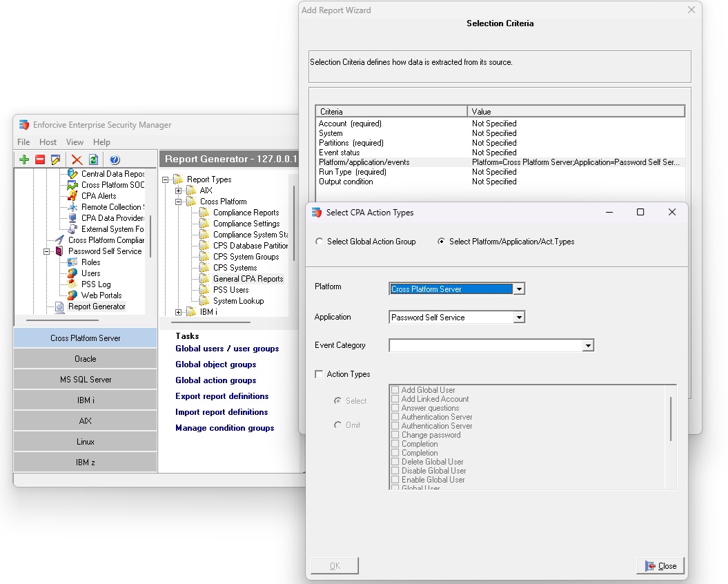The width and height of the screenshot is (728, 584).
Task: Expand the AIX report folder
Action: [178, 191]
